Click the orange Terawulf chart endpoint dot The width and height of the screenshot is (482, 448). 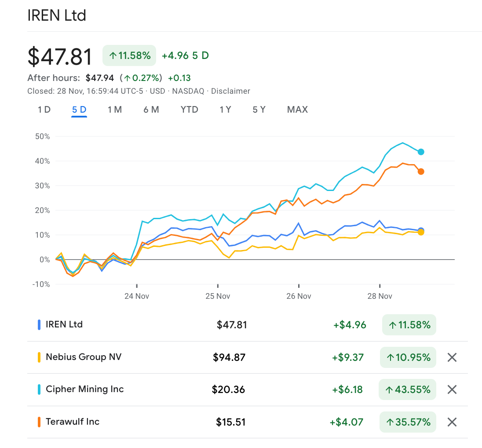(421, 171)
